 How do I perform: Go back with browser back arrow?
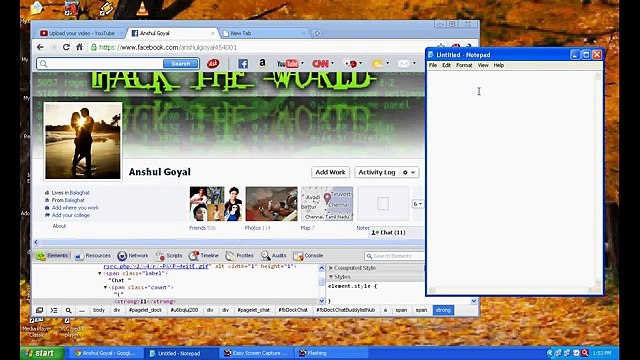tap(40, 47)
